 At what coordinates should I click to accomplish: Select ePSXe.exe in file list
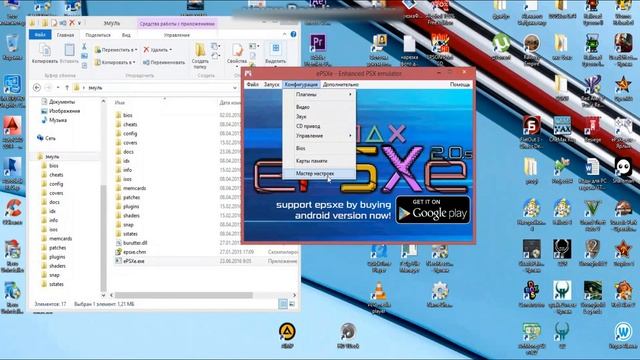tap(134, 261)
